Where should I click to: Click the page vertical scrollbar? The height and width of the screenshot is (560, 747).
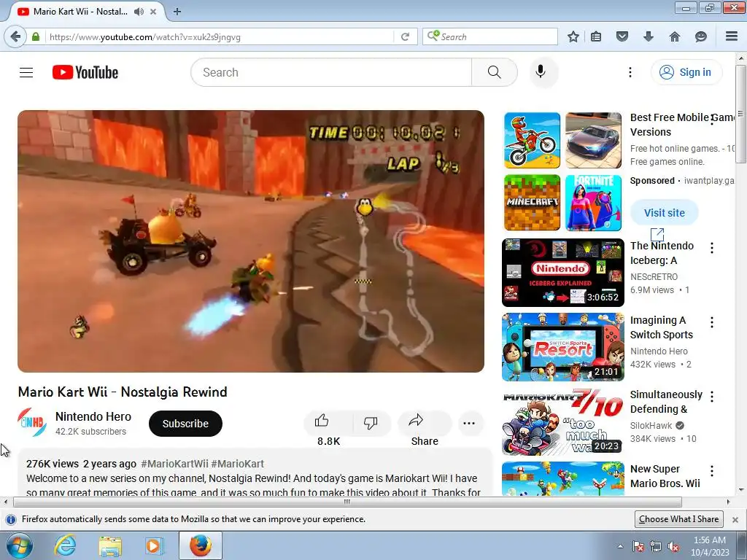click(741, 114)
